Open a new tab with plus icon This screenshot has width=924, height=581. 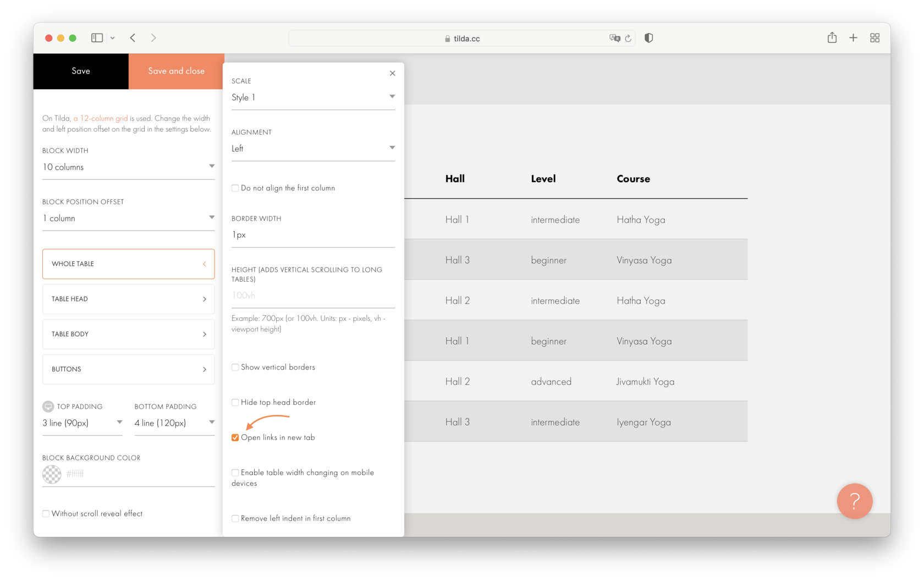[853, 38]
